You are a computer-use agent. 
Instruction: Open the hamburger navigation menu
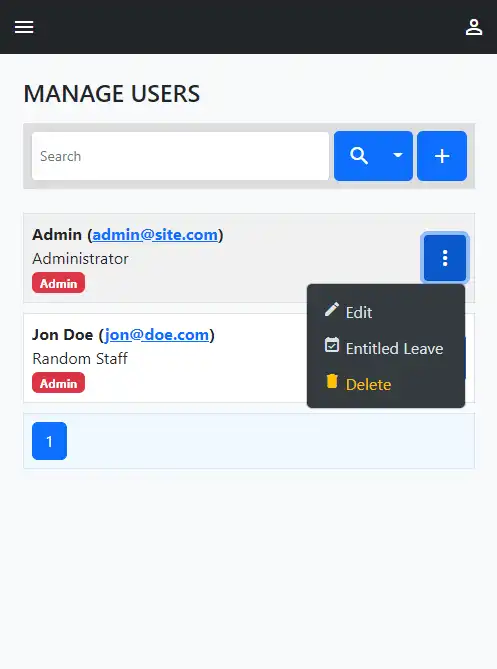pos(24,27)
